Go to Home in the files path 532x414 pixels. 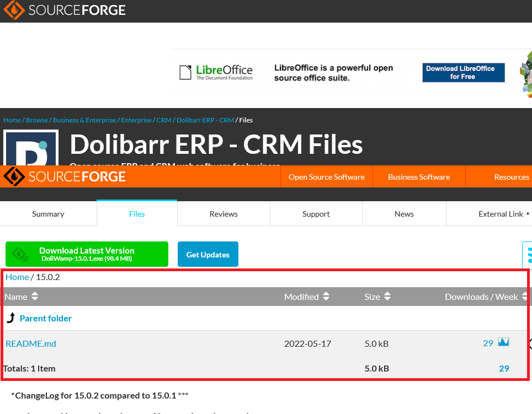pos(17,277)
